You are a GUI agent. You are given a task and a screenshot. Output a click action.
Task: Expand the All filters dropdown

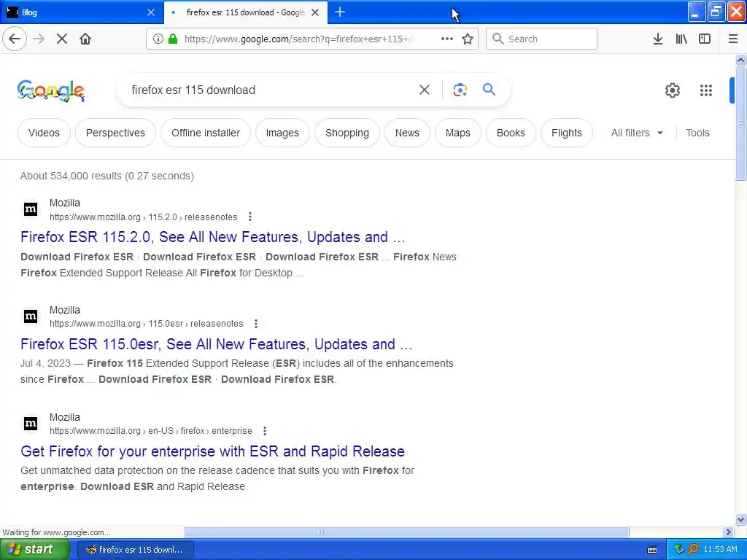point(637,133)
